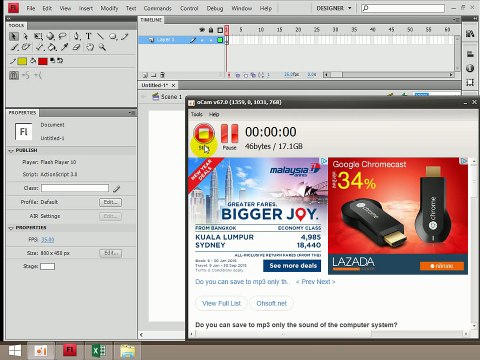Toggle lock all layers padlock icon

click(211, 30)
